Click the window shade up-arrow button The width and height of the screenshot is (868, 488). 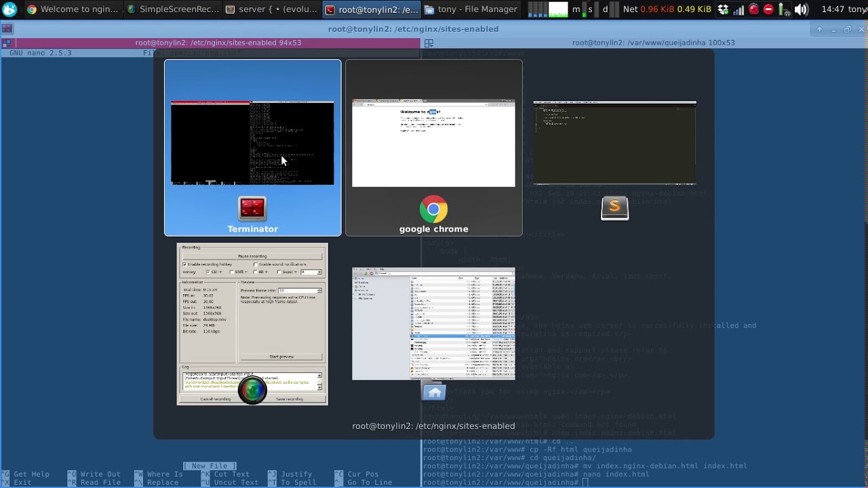point(819,29)
